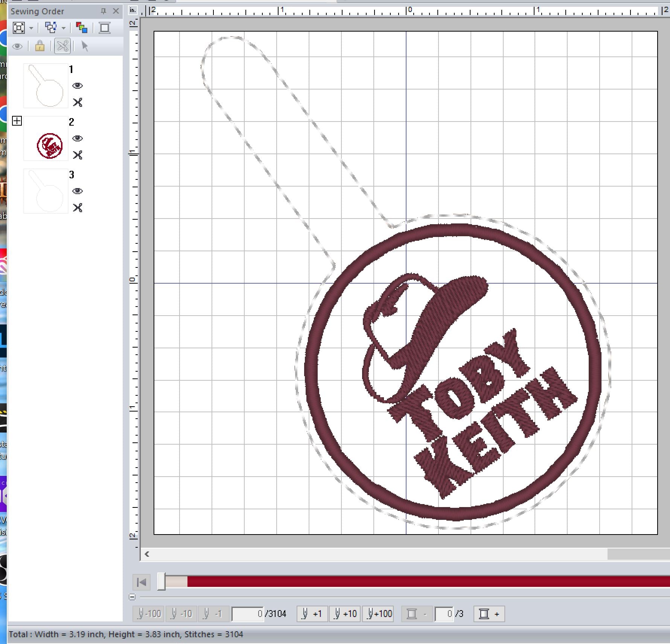Select sewing order thumbnail 1
The width and height of the screenshot is (670, 644).
(x=46, y=86)
